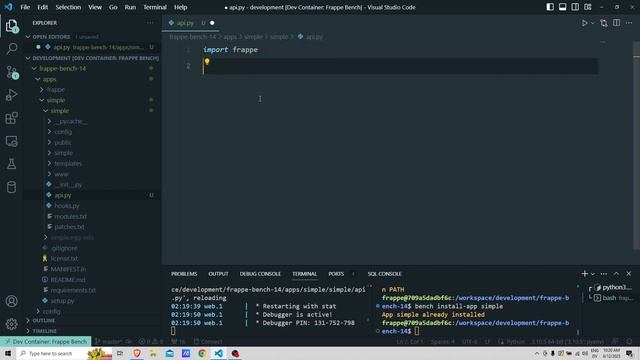Open the File menu
The height and width of the screenshot is (360, 640).
pyautogui.click(x=25, y=7)
